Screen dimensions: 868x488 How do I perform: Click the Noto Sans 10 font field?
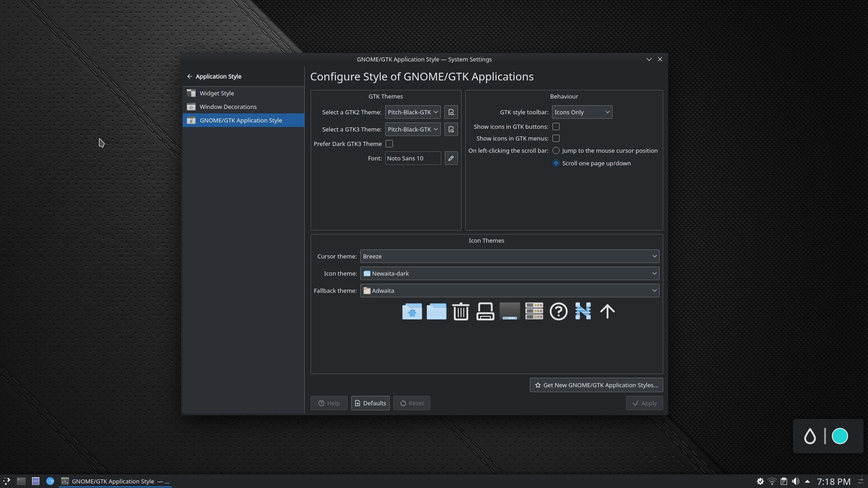pyautogui.click(x=413, y=158)
